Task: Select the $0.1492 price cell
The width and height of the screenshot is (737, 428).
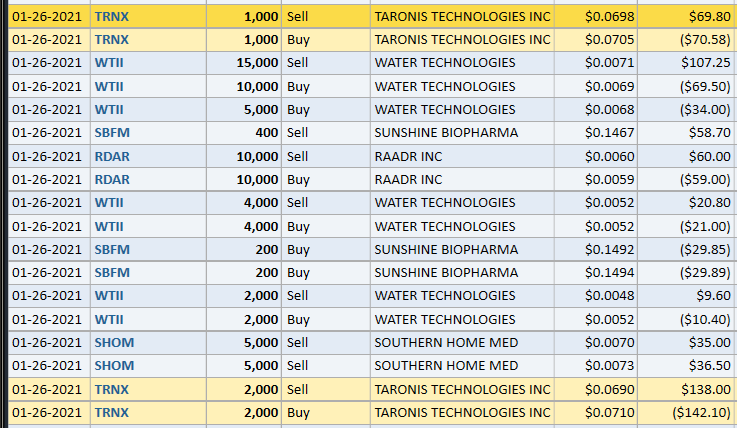Action: (609, 249)
